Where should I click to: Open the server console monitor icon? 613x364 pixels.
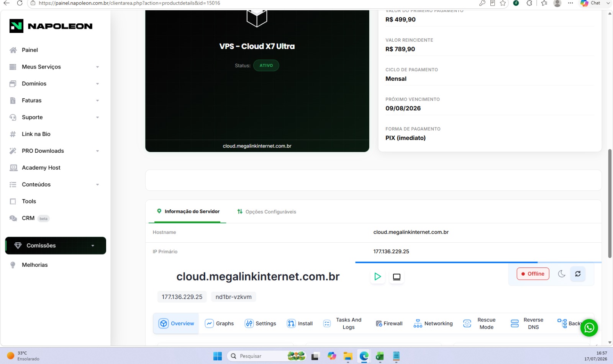pos(397,277)
